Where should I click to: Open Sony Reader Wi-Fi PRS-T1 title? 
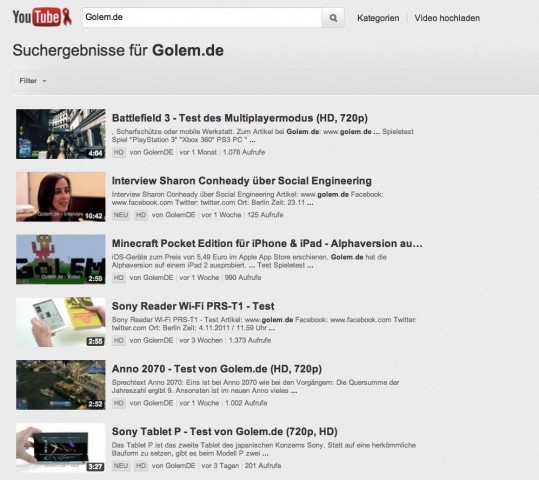(193, 306)
